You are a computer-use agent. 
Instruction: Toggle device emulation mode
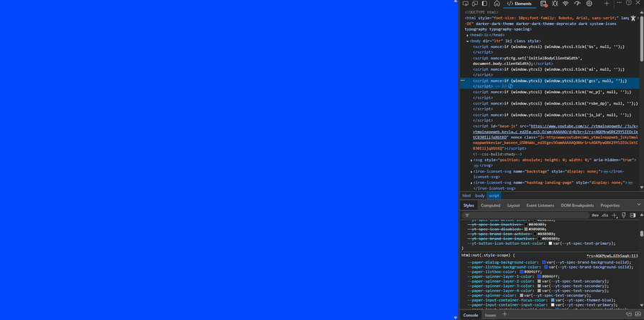pyautogui.click(x=475, y=4)
